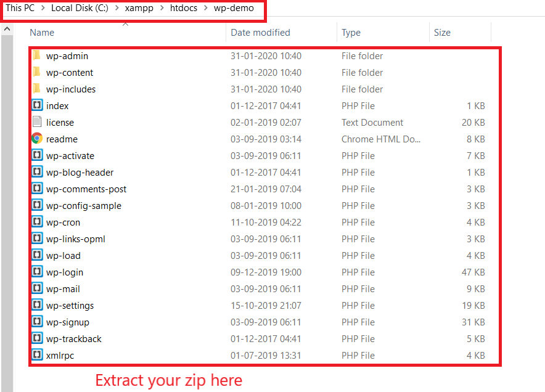Click Chrome HTML Do... type of readme
Image resolution: width=545 pixels, height=392 pixels.
pyautogui.click(x=381, y=139)
